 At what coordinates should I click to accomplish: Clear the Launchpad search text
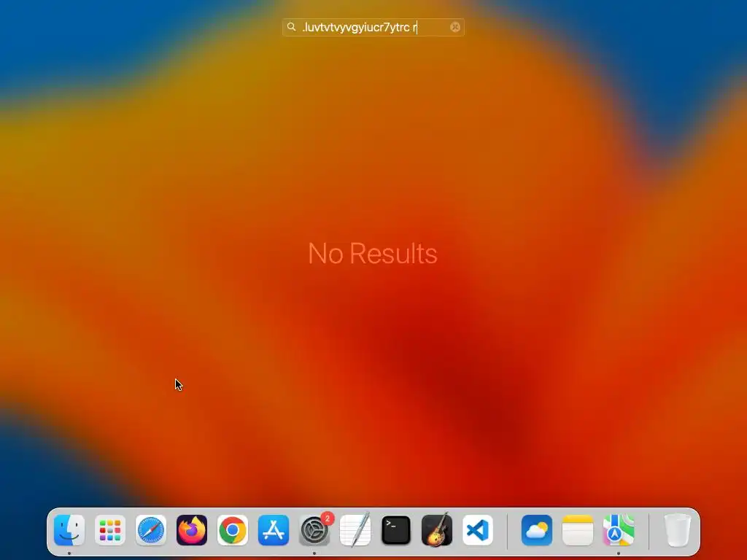pyautogui.click(x=455, y=27)
